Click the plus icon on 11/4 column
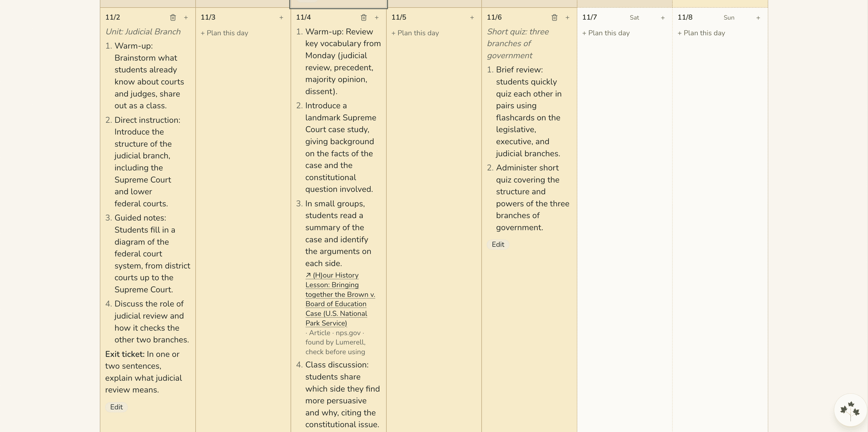The height and width of the screenshot is (432, 868). pos(376,17)
